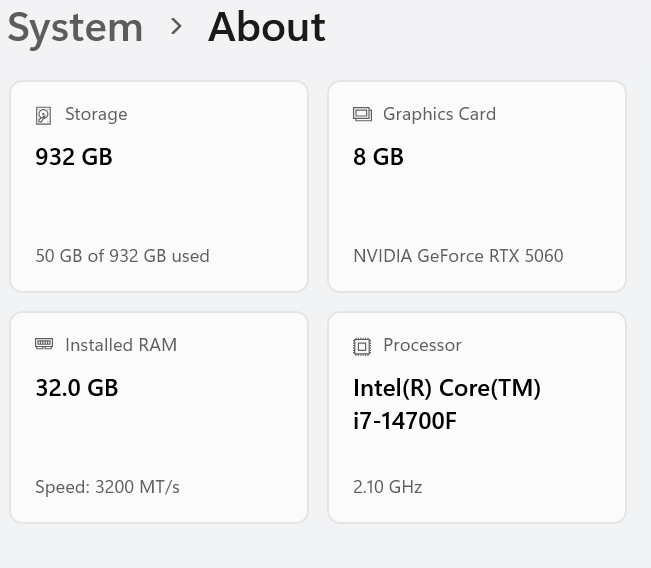This screenshot has width=651, height=568.
Task: Click the 2.10 GHz processor speed
Action: (387, 487)
